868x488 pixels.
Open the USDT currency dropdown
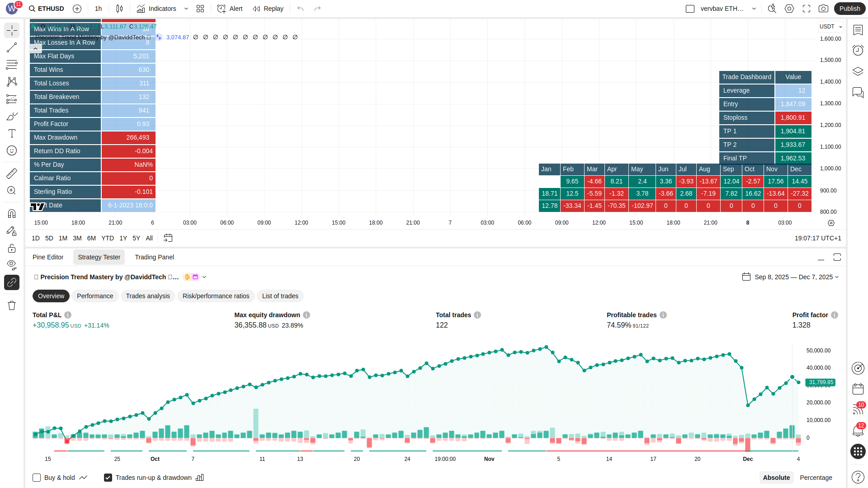[x=830, y=27]
